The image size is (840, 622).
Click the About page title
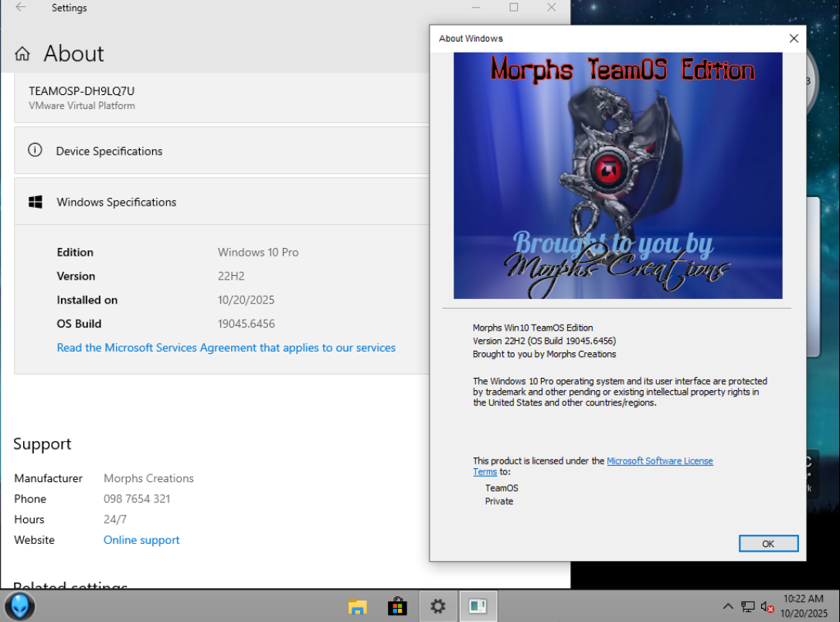click(74, 53)
